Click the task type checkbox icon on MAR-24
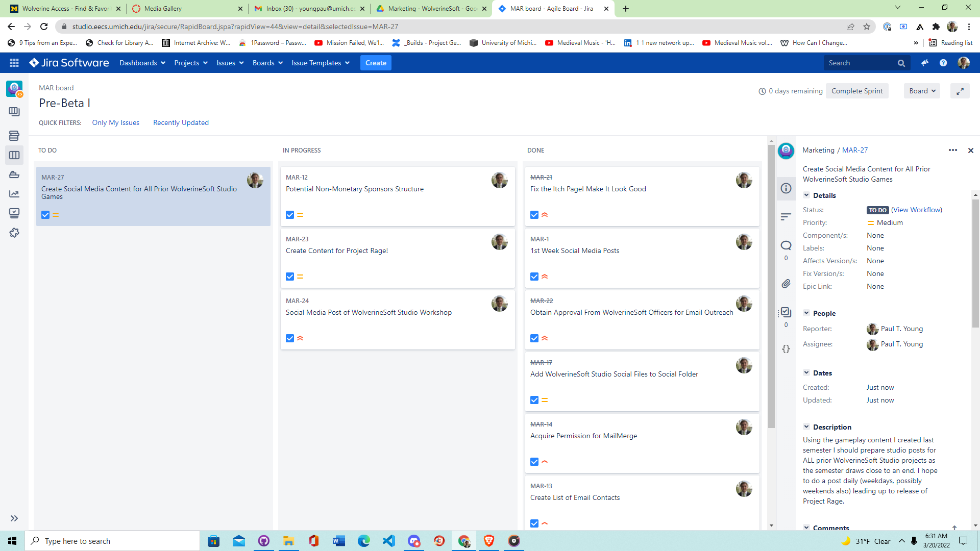 click(290, 338)
